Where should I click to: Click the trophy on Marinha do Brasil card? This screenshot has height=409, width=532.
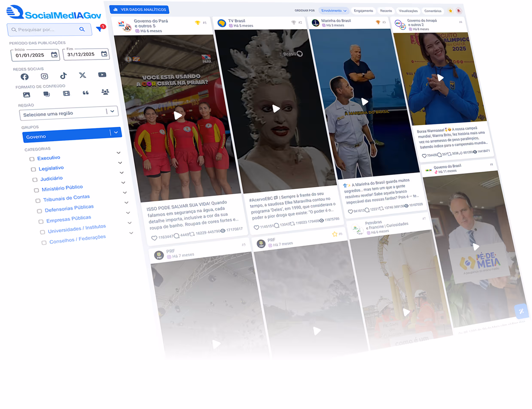coord(378,22)
